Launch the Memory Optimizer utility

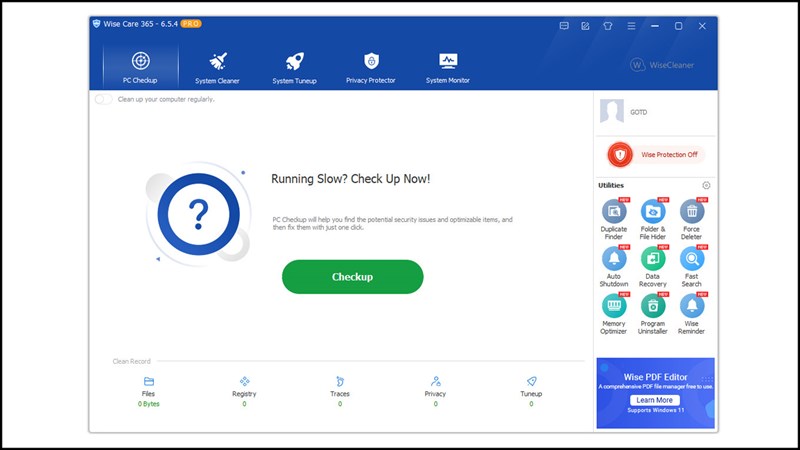pos(614,314)
